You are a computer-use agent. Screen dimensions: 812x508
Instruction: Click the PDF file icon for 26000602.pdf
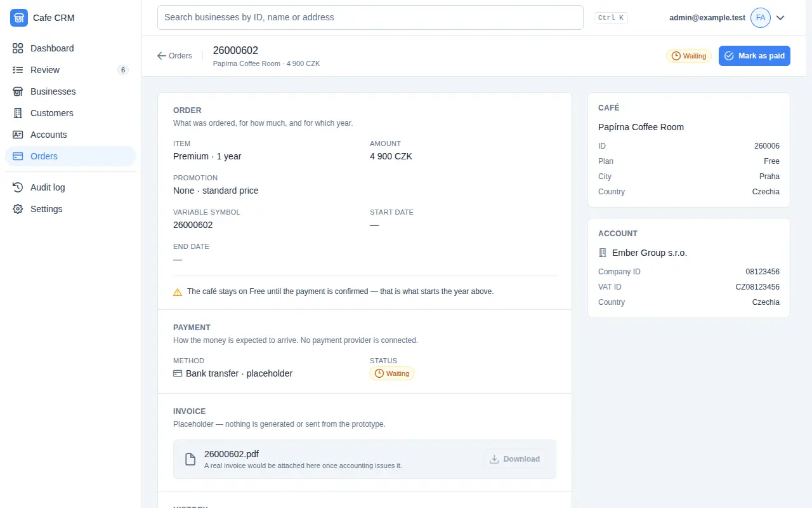coord(190,459)
